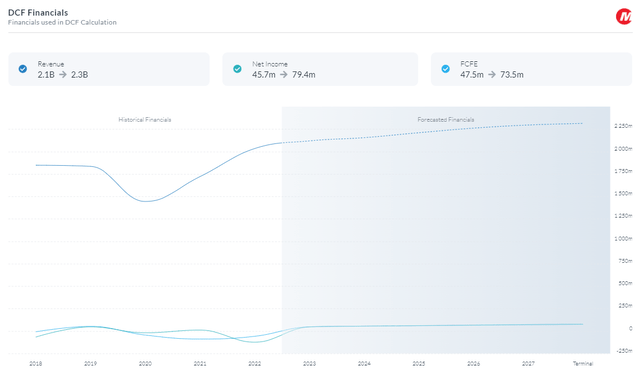This screenshot has width=640, height=375.
Task: Toggle the FCFE series checkbox
Action: 446,69
